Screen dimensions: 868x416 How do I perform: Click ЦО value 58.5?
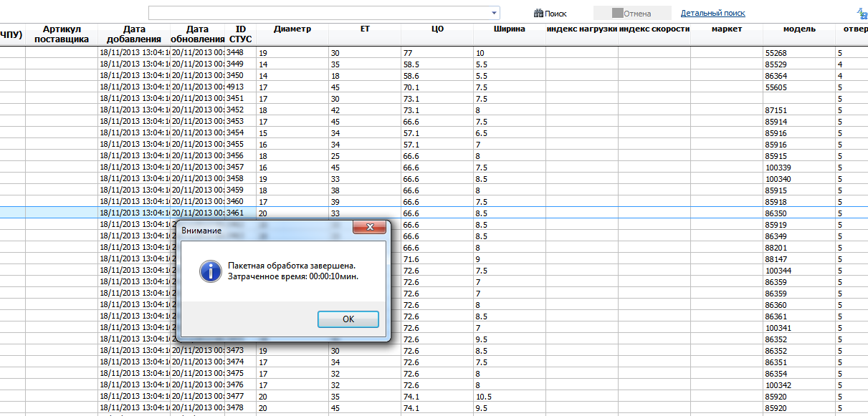(411, 64)
